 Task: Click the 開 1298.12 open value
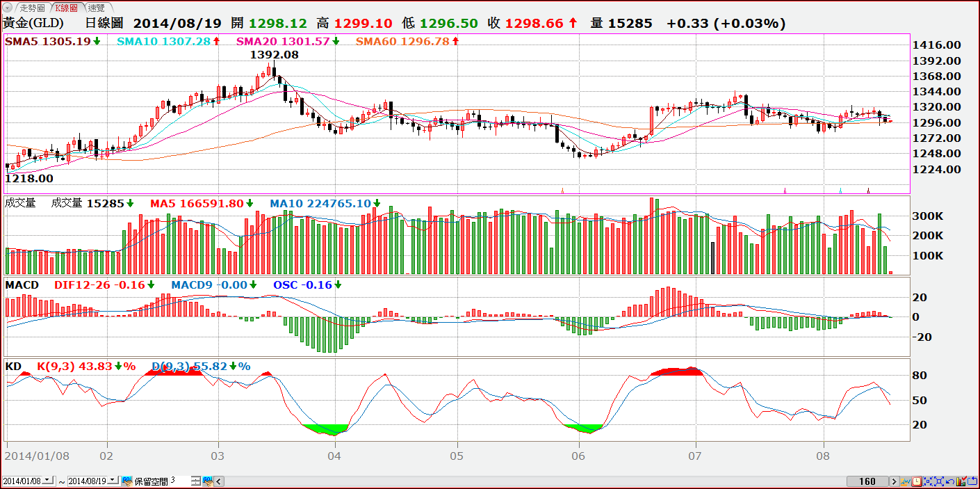pyautogui.click(x=269, y=24)
